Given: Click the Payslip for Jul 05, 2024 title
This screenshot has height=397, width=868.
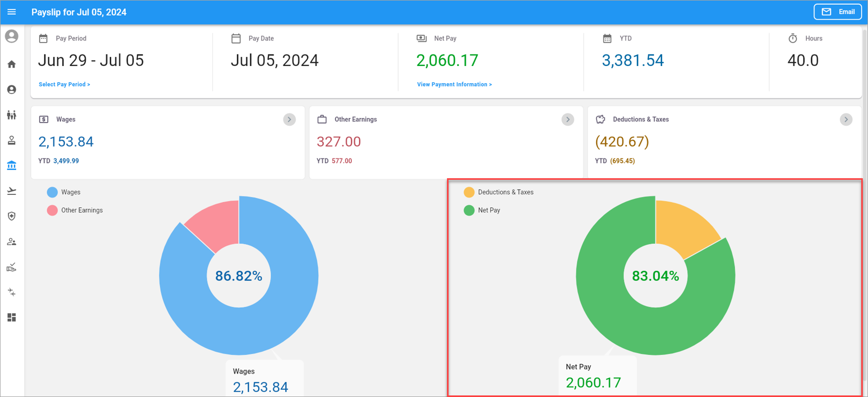Looking at the screenshot, I should tap(79, 12).
